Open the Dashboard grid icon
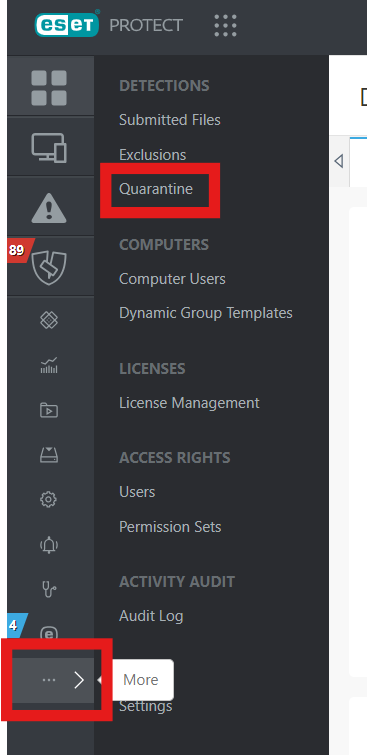Viewport: 367px width, 755px height. coord(49,88)
